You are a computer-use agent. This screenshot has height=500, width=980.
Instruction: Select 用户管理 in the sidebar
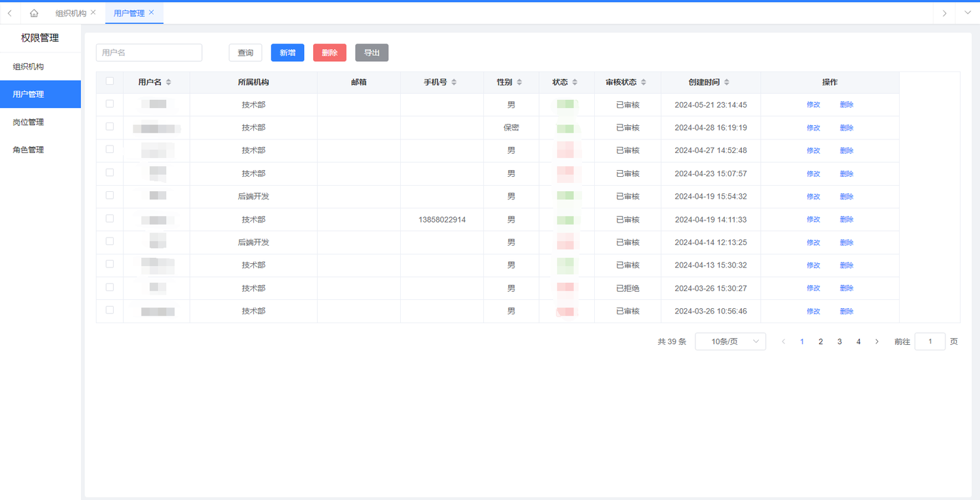coord(40,94)
